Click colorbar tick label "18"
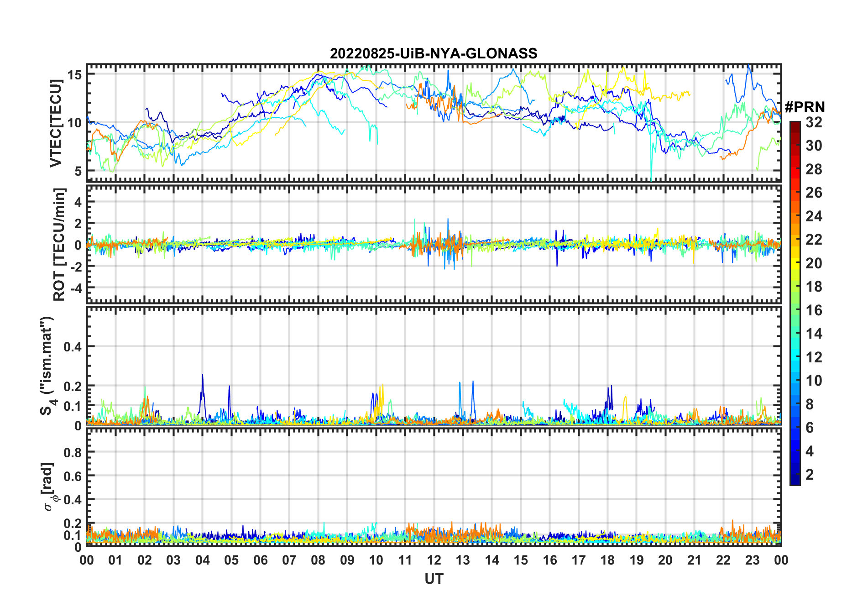The width and height of the screenshot is (868, 607). pyautogui.click(x=814, y=287)
